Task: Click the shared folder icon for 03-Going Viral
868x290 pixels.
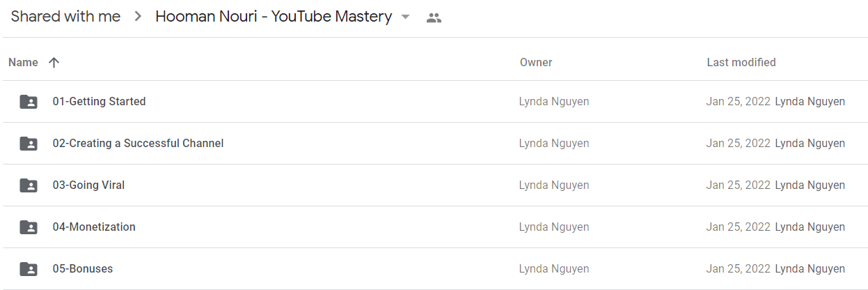Action: pos(29,185)
